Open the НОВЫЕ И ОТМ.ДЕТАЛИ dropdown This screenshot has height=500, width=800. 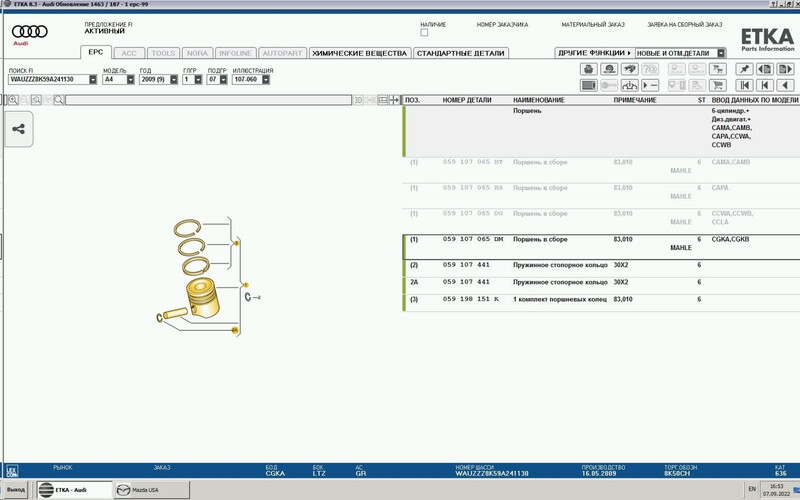tap(720, 53)
